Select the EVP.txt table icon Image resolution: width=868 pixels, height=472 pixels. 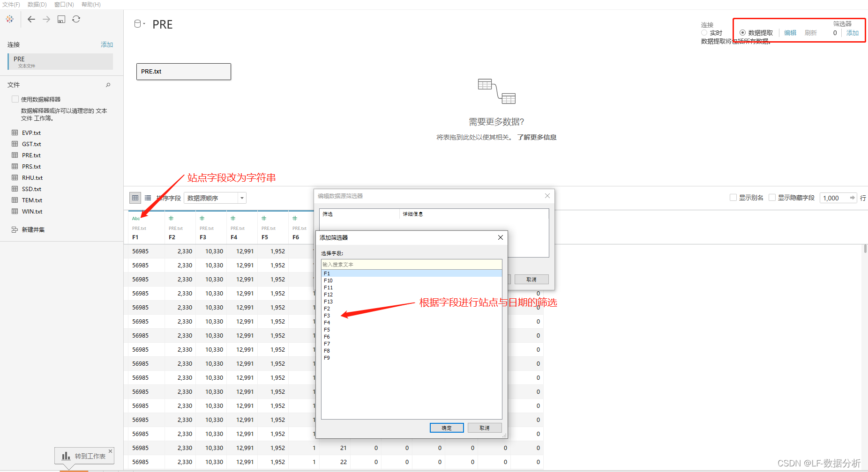(15, 133)
